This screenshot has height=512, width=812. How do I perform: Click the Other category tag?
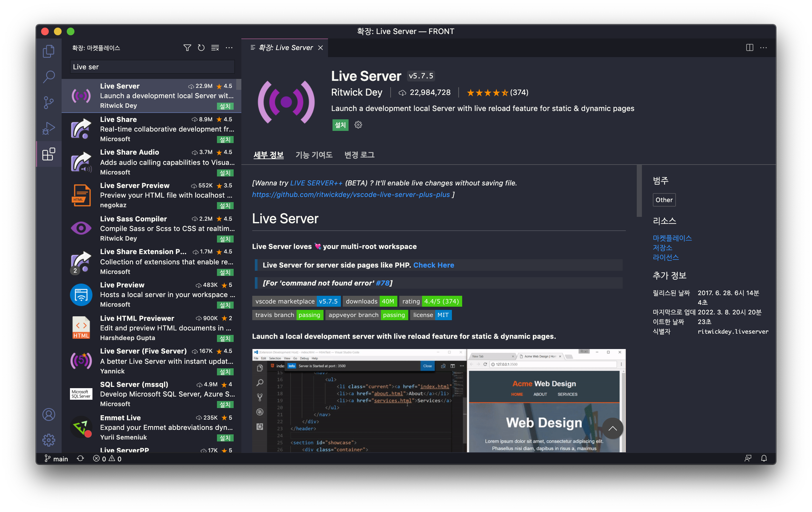[x=664, y=200]
